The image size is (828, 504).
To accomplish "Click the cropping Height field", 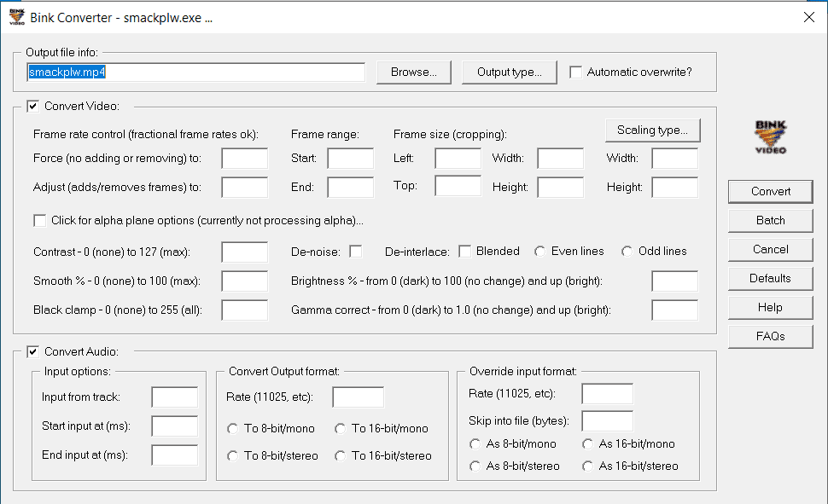I will (x=560, y=188).
